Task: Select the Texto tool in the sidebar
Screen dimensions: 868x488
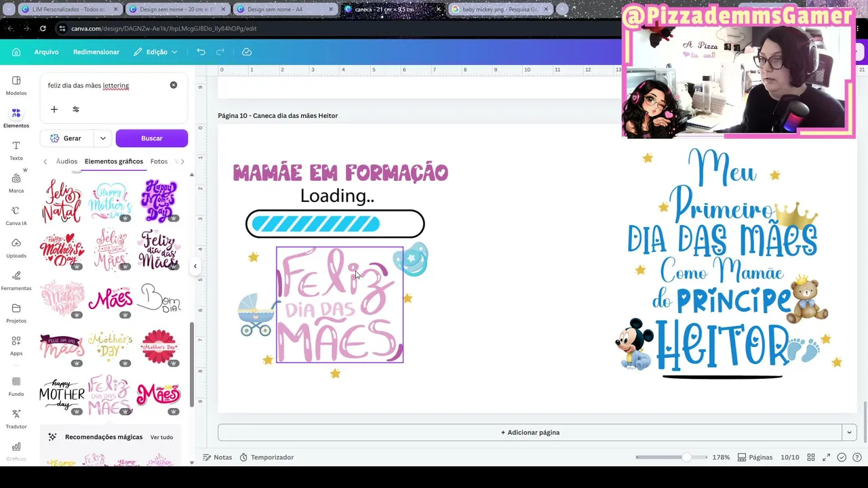Action: click(x=16, y=150)
